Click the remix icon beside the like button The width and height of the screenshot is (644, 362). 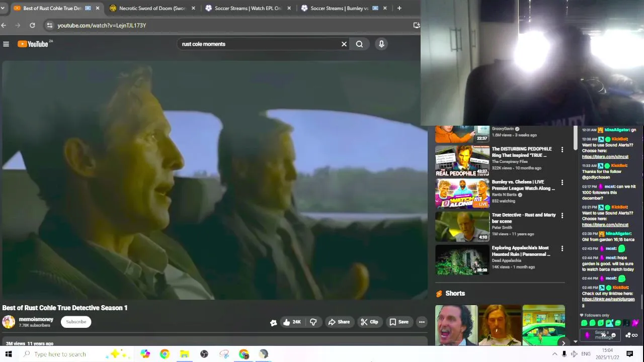[x=273, y=322]
